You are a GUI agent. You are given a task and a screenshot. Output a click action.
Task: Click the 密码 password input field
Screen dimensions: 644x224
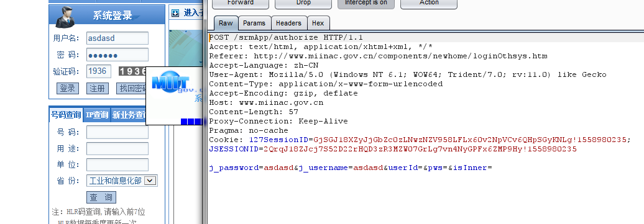pyautogui.click(x=117, y=55)
